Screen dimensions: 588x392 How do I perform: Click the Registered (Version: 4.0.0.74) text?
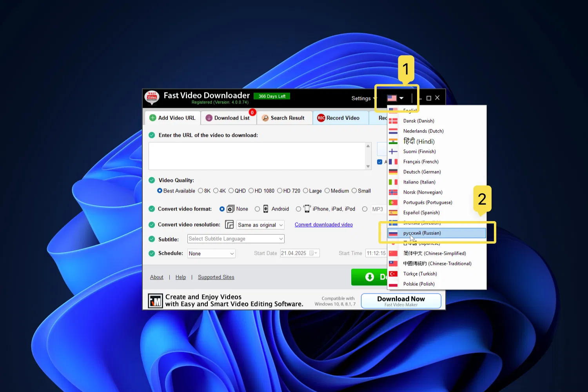(x=220, y=102)
